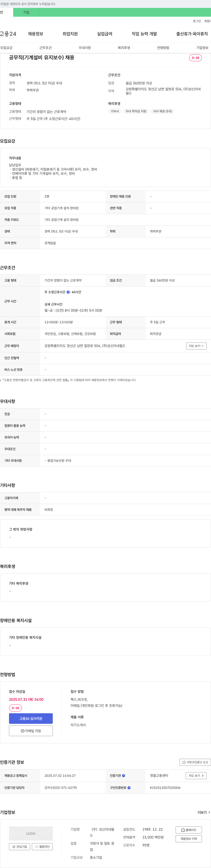The image size is (211, 868).
Task: Open the 주 소정근로시간 help tooltip icon
Action: [68, 292]
